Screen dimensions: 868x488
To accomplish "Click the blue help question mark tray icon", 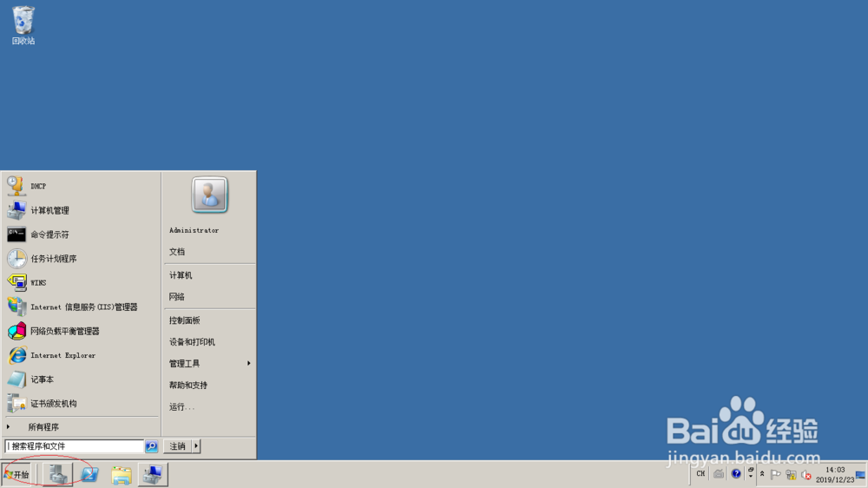I will click(x=736, y=473).
